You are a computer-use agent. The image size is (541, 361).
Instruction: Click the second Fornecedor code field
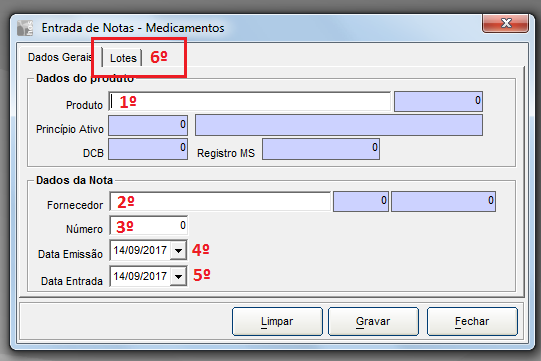pyautogui.click(x=443, y=202)
